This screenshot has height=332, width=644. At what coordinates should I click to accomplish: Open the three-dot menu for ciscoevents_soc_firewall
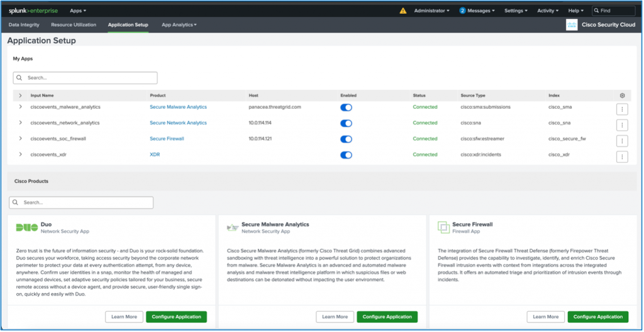tap(622, 141)
